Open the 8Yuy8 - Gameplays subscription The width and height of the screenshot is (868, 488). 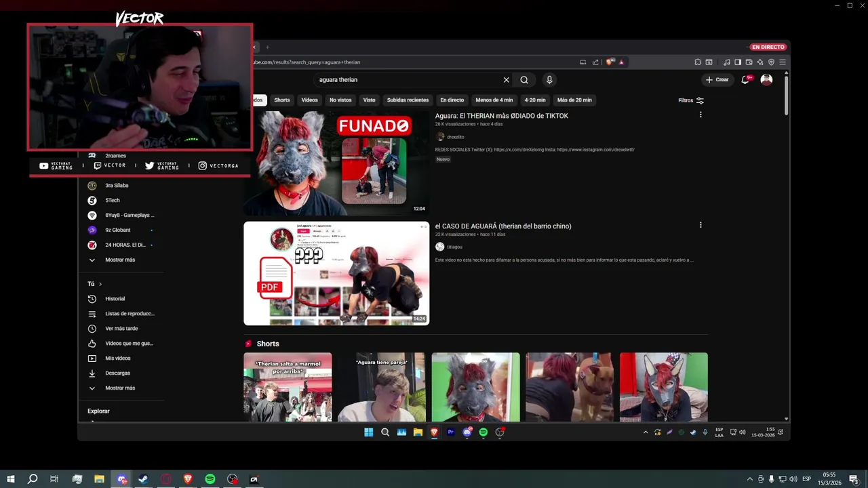click(x=121, y=216)
